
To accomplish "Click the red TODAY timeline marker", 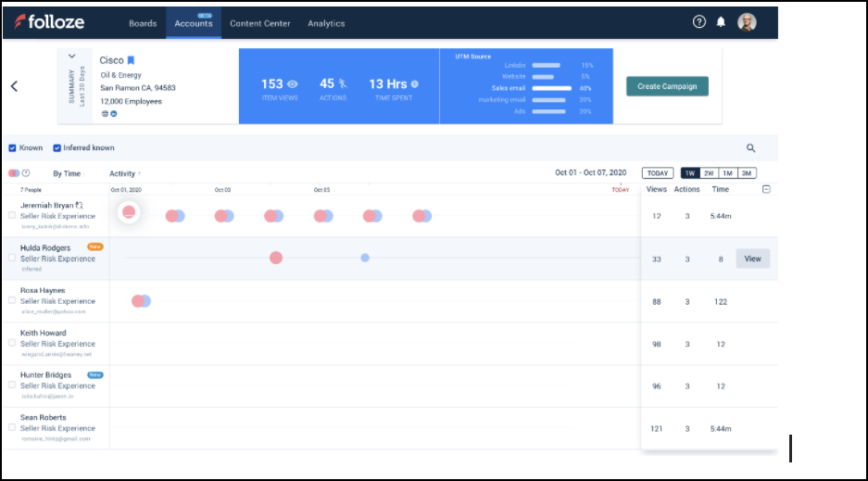I will pyautogui.click(x=620, y=189).
